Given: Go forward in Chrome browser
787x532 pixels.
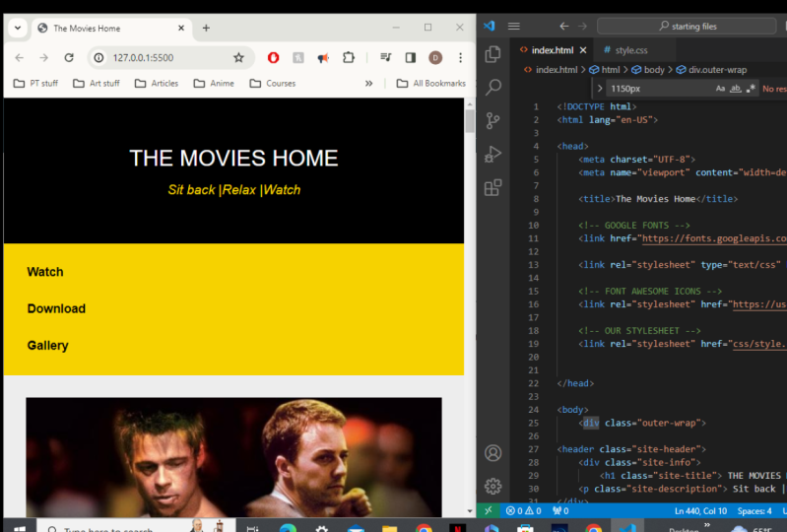Looking at the screenshot, I should point(44,58).
